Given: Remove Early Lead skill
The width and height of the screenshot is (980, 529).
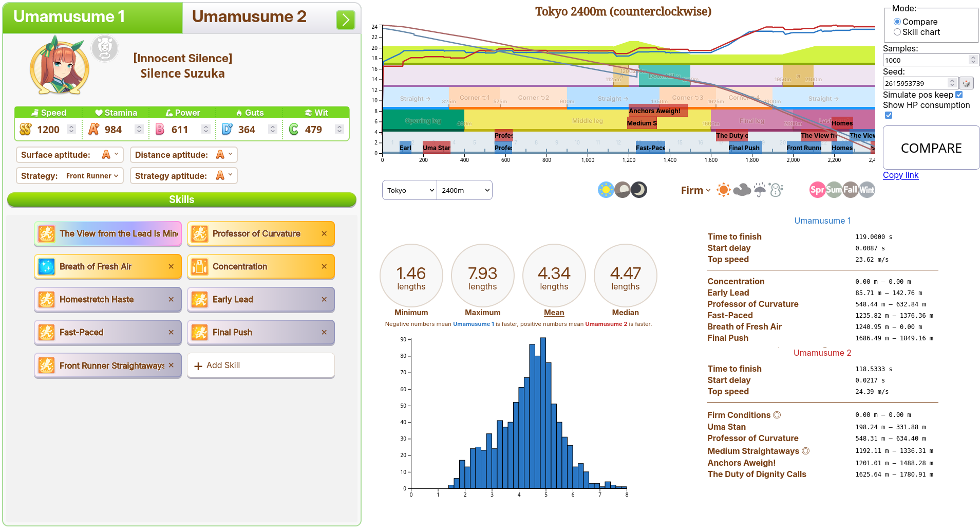Looking at the screenshot, I should [x=324, y=299].
